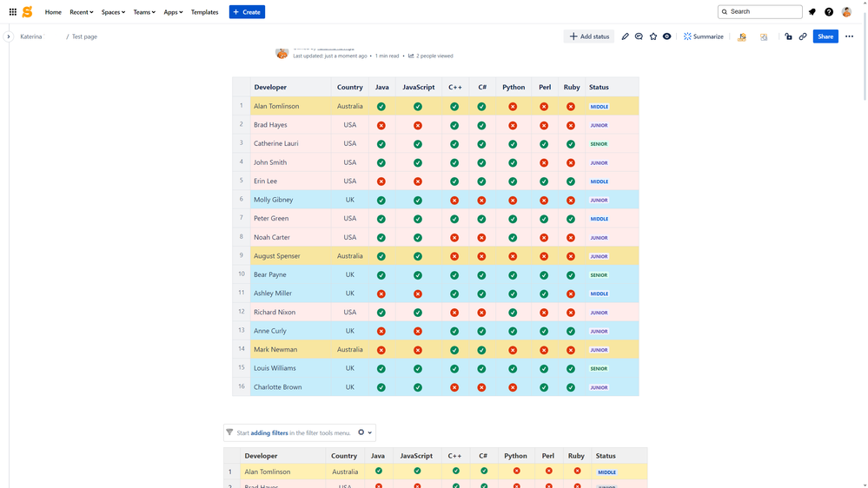Open the filter settings gear dropdown
Screen dimensions: 868x488
click(365, 432)
